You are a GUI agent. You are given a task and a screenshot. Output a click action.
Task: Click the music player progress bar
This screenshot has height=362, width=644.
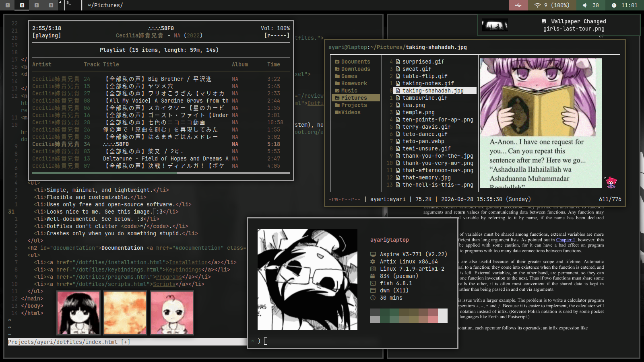[161, 173]
